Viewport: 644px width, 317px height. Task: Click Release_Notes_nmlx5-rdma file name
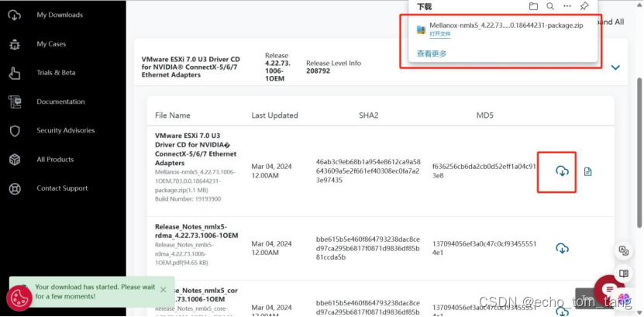coord(196,231)
